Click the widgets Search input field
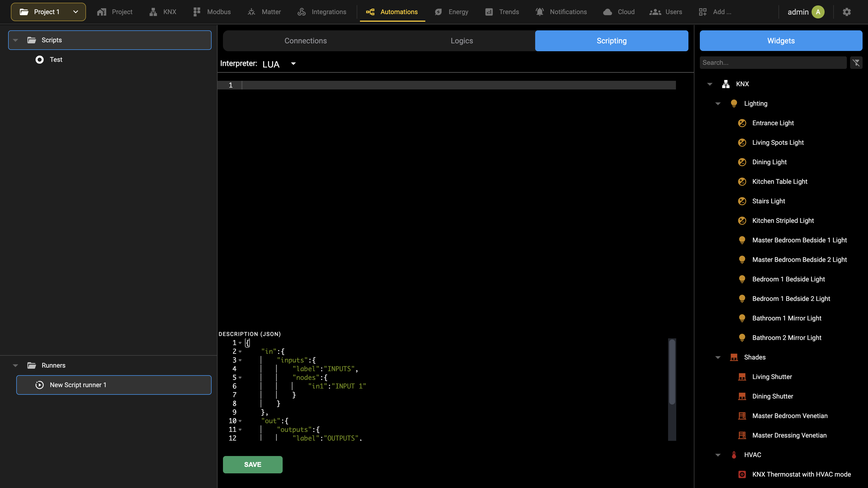Image resolution: width=868 pixels, height=488 pixels. [x=773, y=63]
